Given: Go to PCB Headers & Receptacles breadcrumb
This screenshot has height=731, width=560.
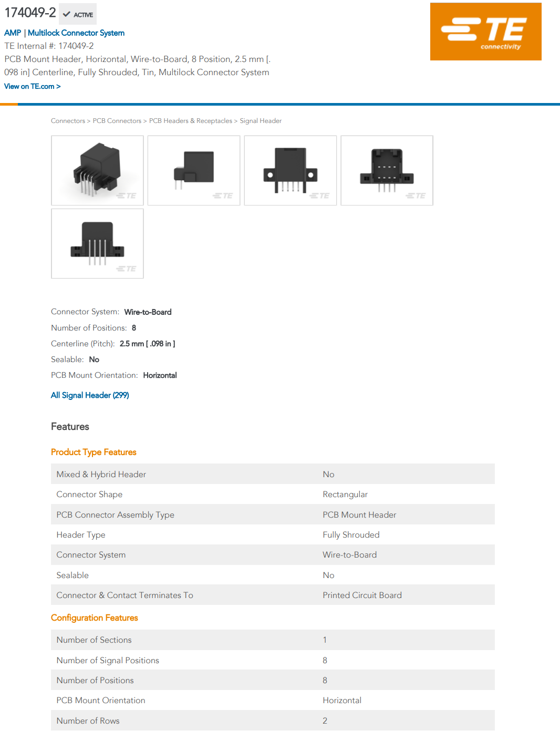Looking at the screenshot, I should click(x=191, y=121).
